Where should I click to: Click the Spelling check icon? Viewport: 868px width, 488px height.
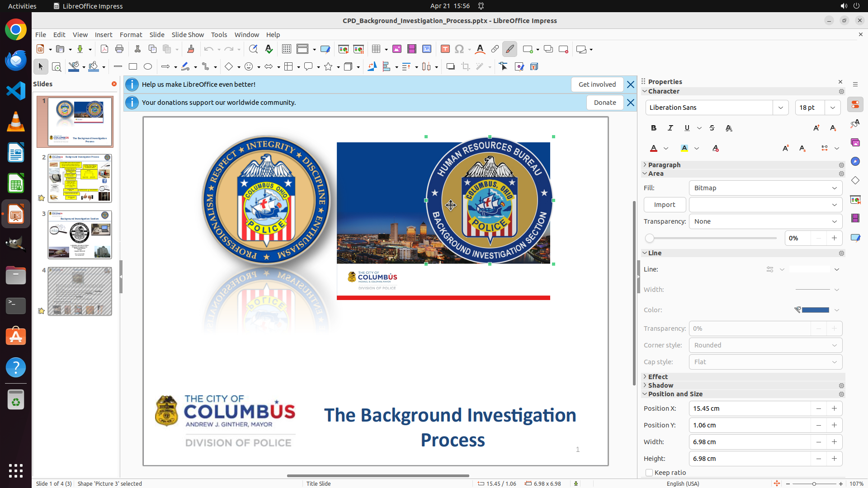tap(269, 49)
